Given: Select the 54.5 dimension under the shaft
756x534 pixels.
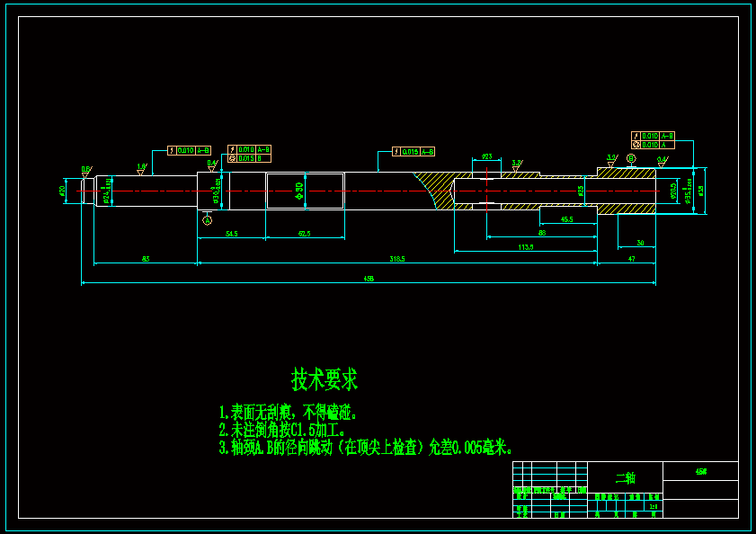Looking at the screenshot, I should pos(230,232).
